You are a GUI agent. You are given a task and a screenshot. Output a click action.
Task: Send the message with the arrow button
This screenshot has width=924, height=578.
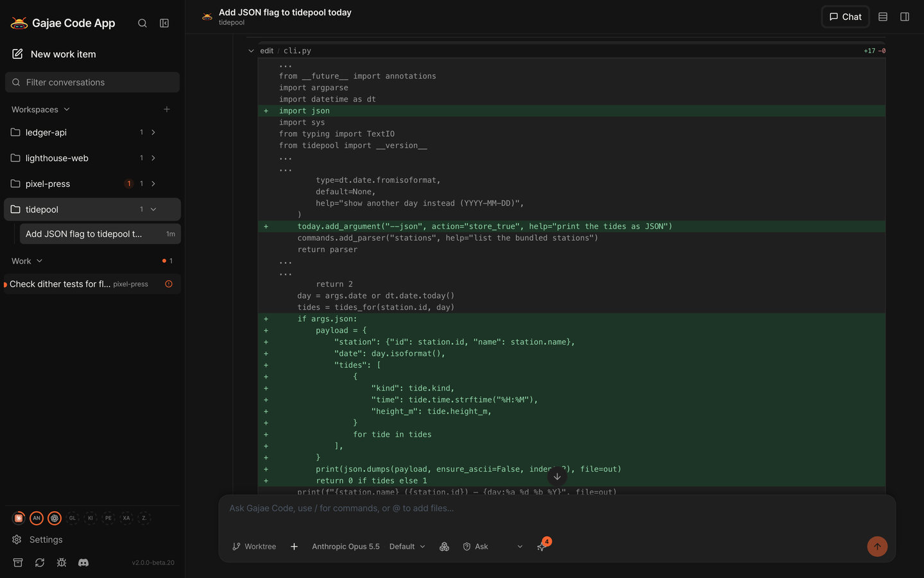pos(877,547)
